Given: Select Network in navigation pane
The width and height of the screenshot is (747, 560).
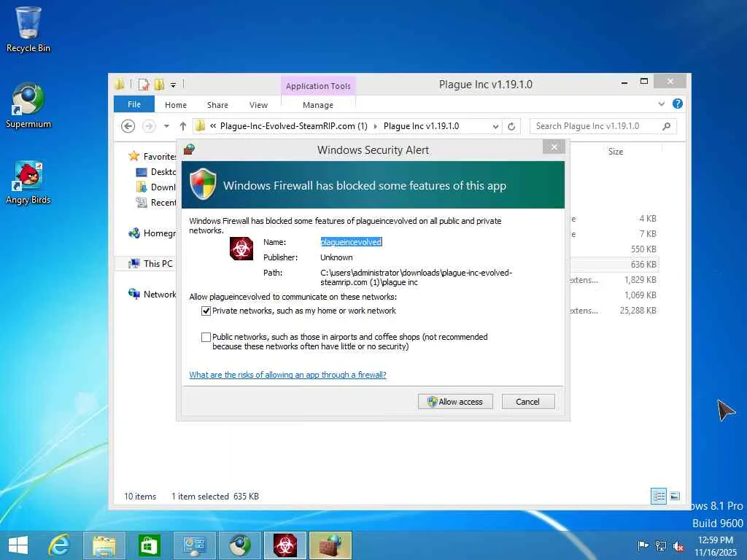Looking at the screenshot, I should pyautogui.click(x=152, y=294).
